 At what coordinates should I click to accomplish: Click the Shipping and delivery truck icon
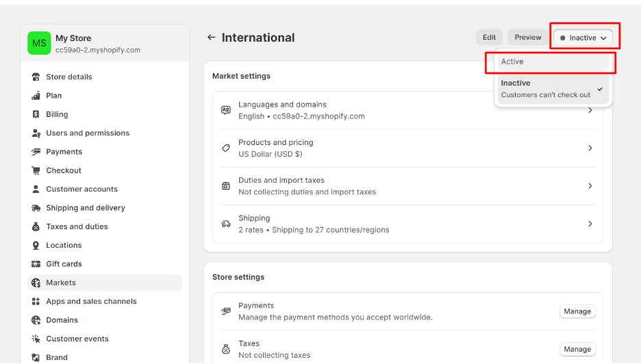(36, 208)
